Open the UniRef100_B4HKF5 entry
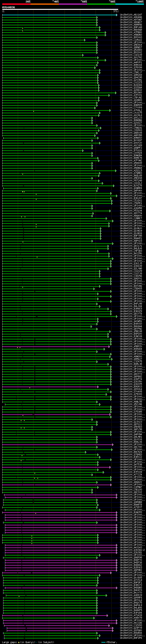This screenshot has height=644, width=146. (131, 610)
